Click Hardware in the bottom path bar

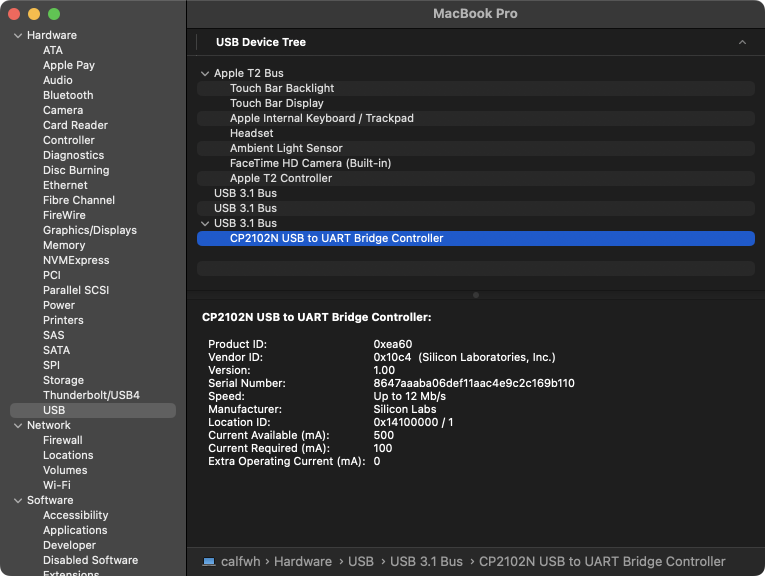302,562
